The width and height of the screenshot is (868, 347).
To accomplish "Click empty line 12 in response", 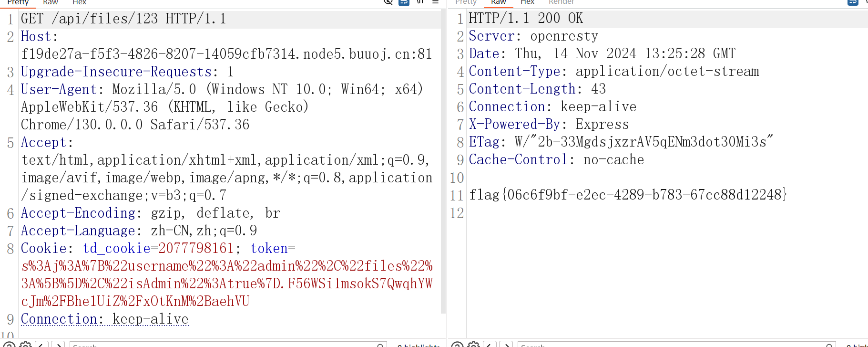I will click(667, 213).
